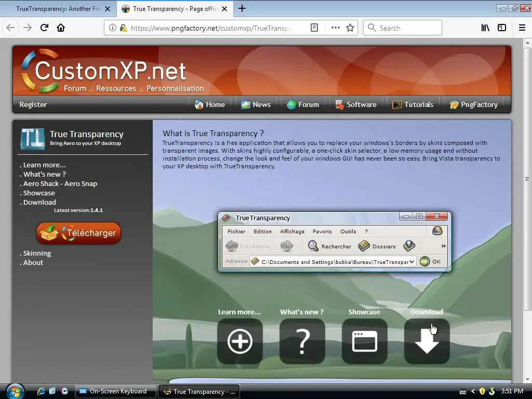Open the Firefox hamburger menu
Viewport: 532px width, 399px height.
522,28
